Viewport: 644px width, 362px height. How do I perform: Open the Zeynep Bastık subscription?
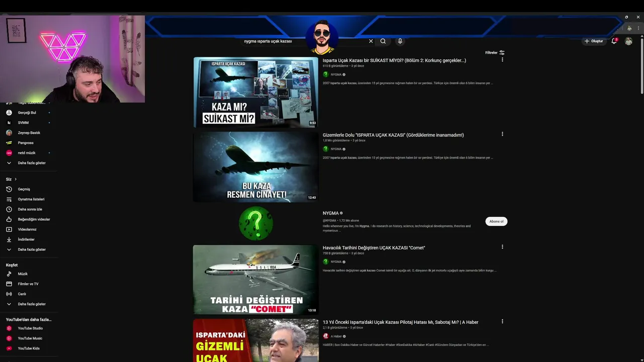click(29, 133)
